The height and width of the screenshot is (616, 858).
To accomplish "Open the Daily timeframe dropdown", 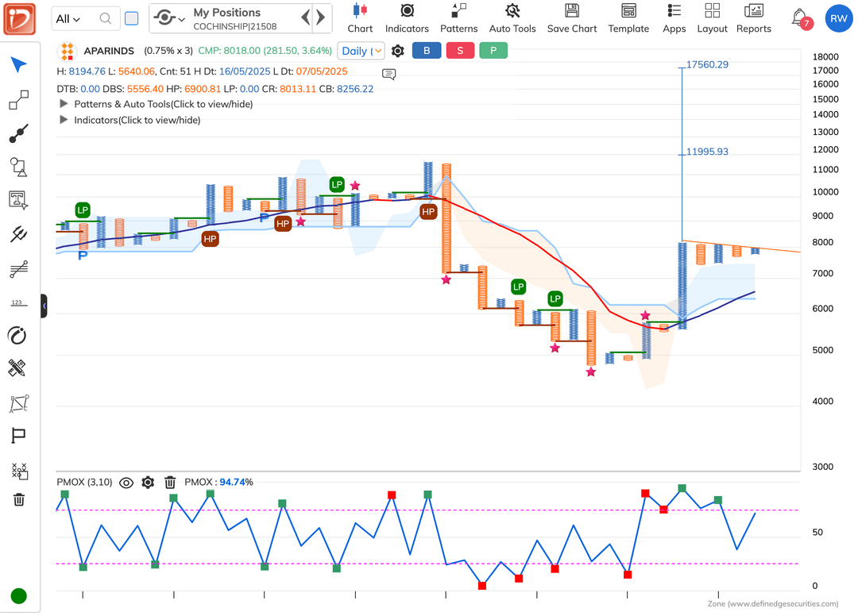I will click(x=361, y=51).
